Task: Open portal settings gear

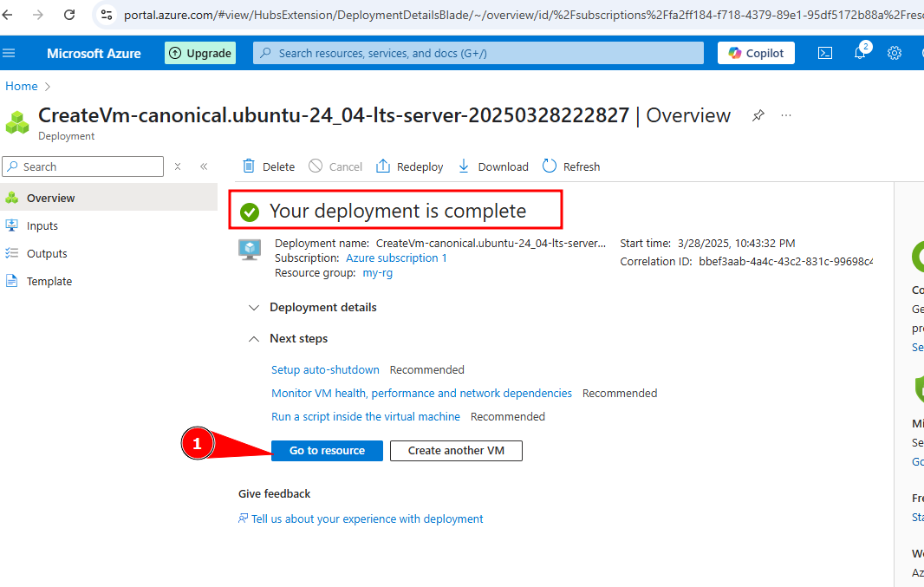Action: coord(895,53)
